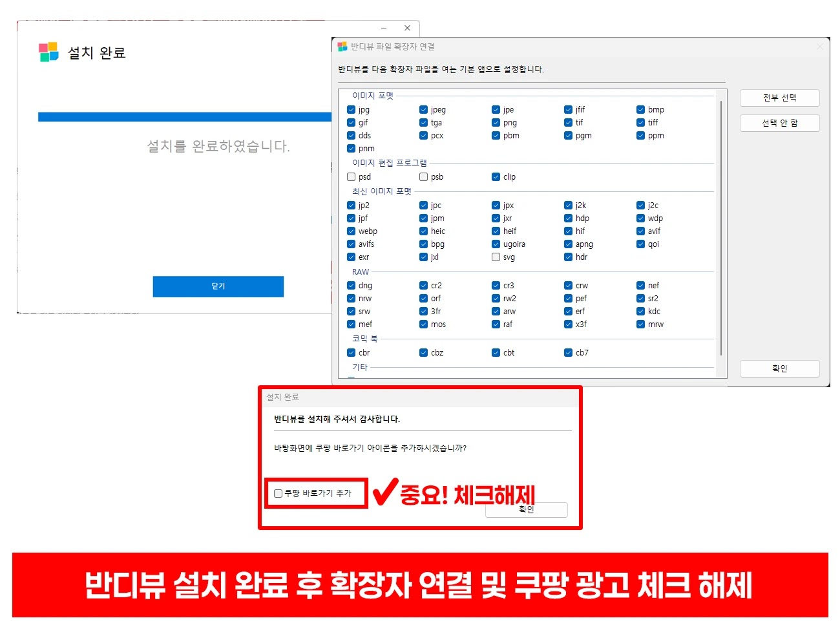This screenshot has height=627, width=840.
Task: Toggle the jp2 extension checkbox
Action: 352,206
